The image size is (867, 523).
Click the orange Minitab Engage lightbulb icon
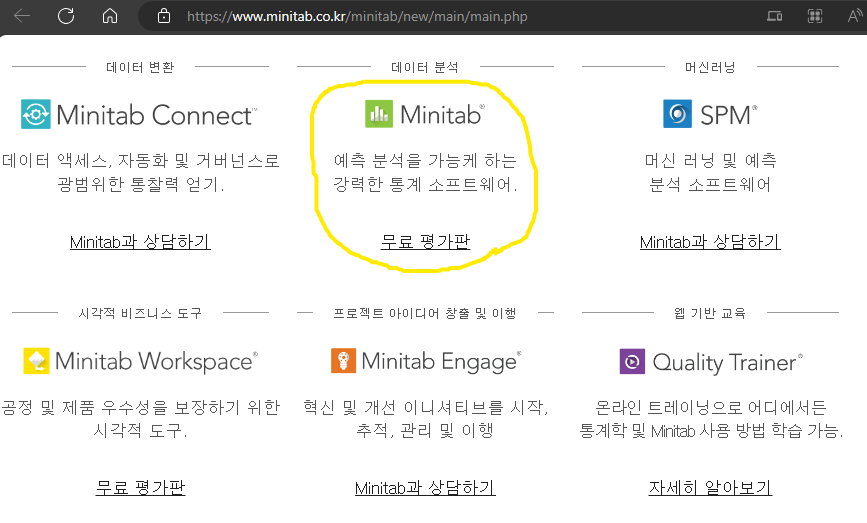(x=343, y=360)
